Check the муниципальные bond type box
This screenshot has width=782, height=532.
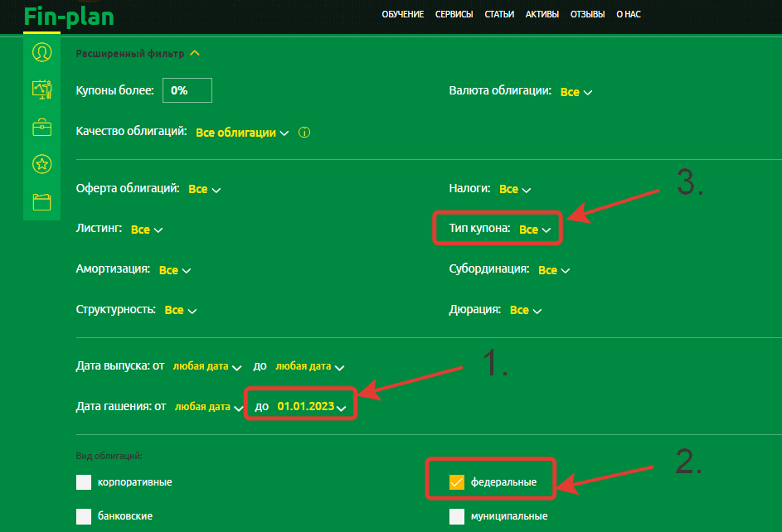[456, 516]
